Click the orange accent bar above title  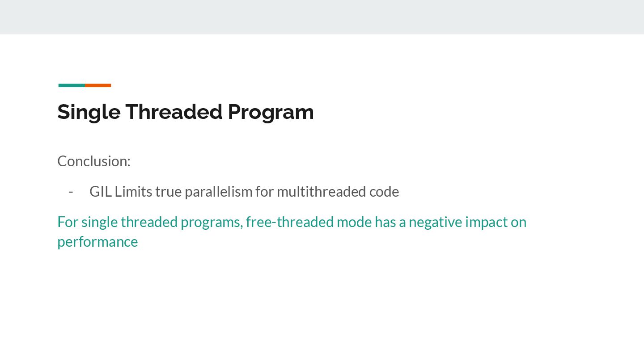coord(98,85)
